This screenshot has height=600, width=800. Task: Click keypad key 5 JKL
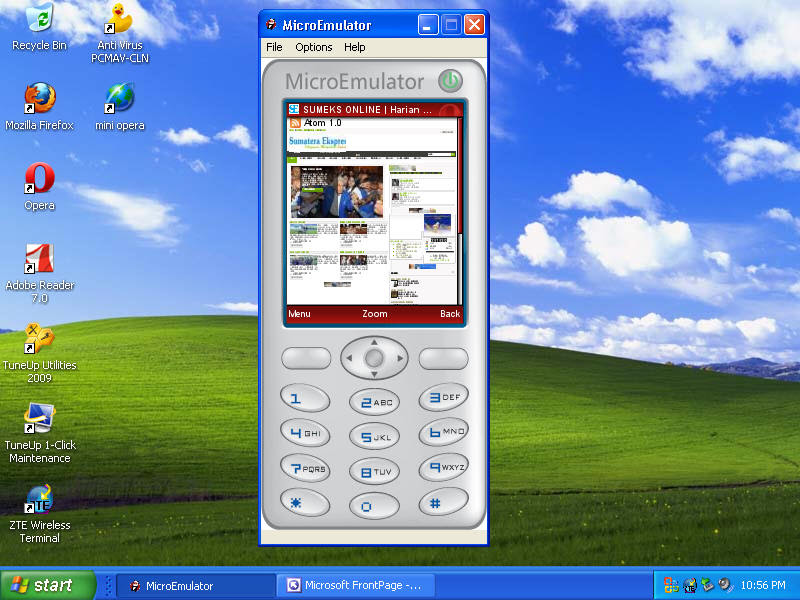pyautogui.click(x=374, y=436)
